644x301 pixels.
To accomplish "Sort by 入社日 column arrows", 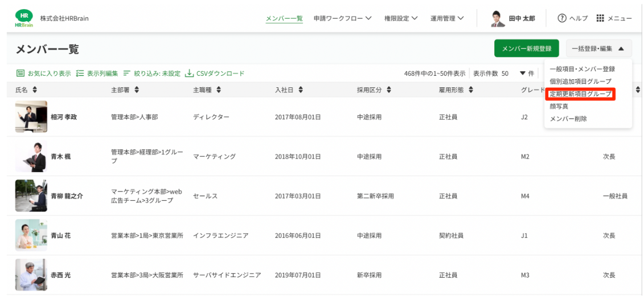I will tap(301, 90).
